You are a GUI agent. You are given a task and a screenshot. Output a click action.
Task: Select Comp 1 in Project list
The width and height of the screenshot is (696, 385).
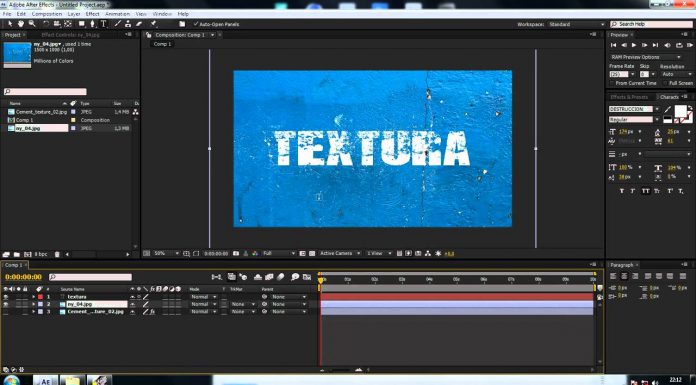pyautogui.click(x=24, y=120)
